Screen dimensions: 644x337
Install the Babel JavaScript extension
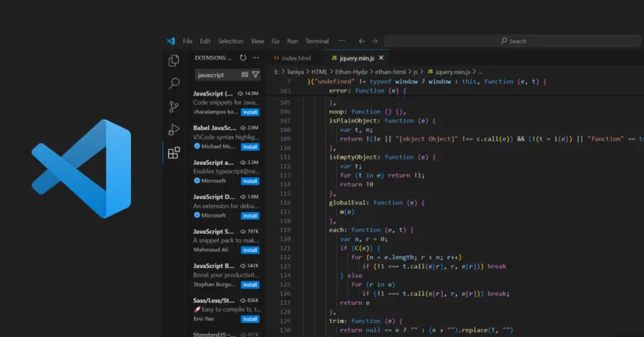(250, 146)
